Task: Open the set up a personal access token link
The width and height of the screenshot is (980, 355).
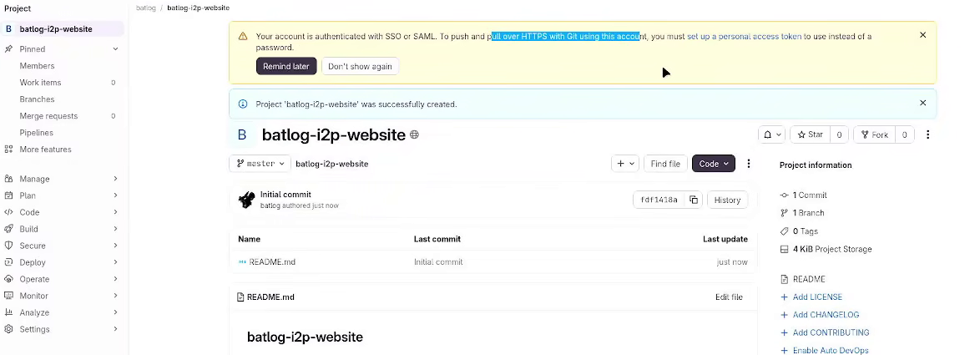Action: 744,36
